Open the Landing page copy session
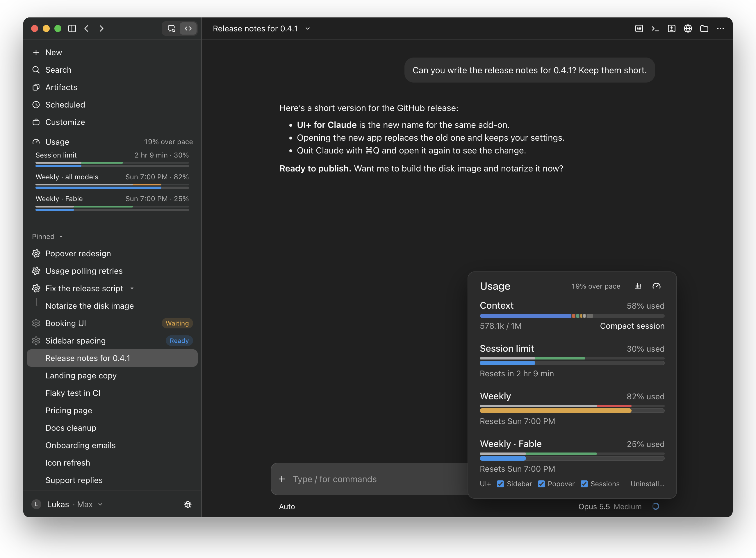 (112, 375)
